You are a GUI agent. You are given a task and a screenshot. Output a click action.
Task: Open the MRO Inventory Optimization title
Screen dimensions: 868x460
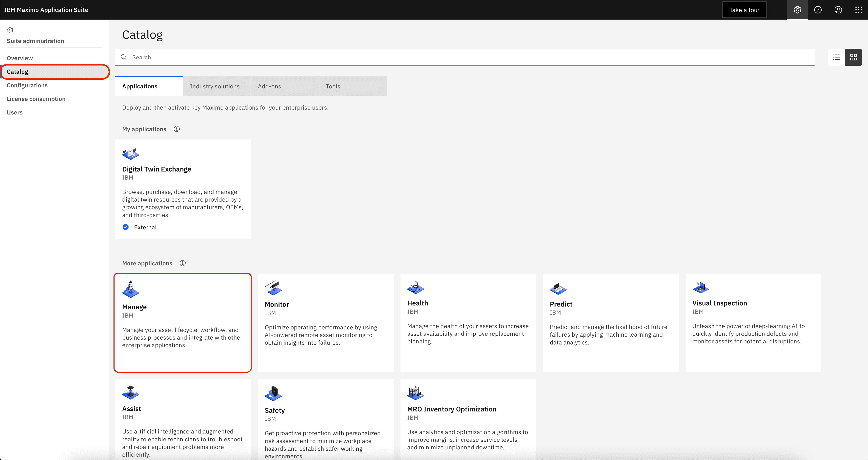click(x=452, y=409)
